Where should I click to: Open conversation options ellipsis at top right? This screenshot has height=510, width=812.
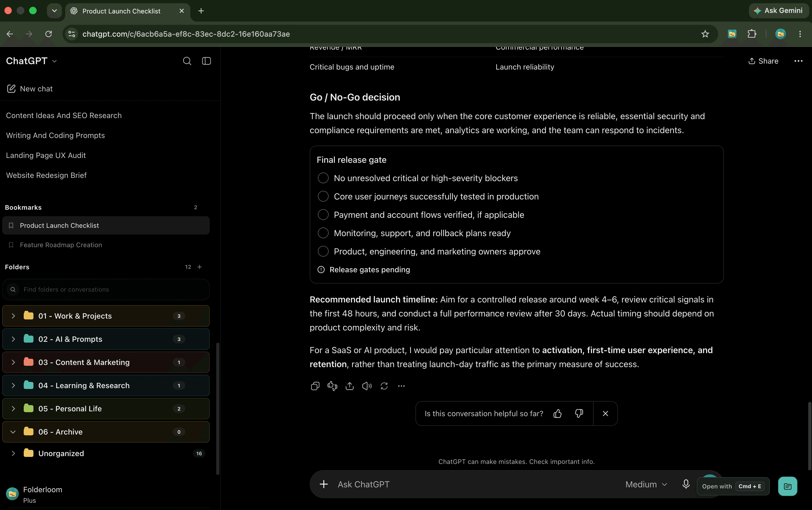click(798, 61)
